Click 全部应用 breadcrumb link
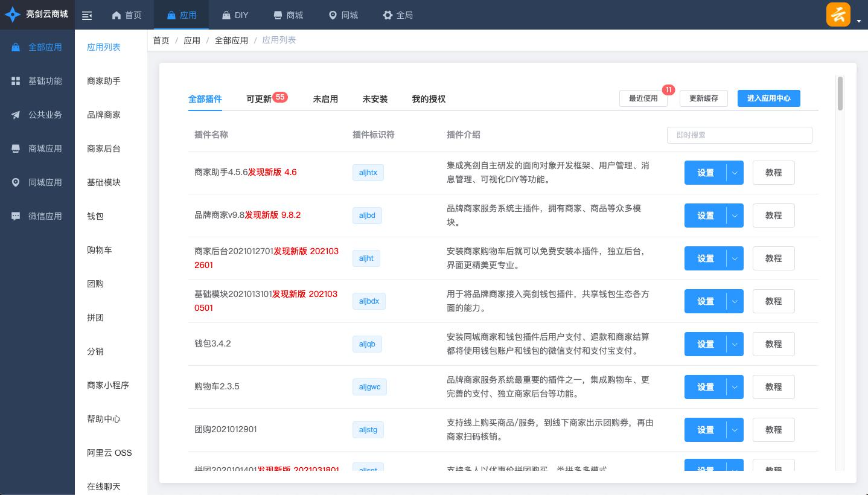 pyautogui.click(x=231, y=40)
